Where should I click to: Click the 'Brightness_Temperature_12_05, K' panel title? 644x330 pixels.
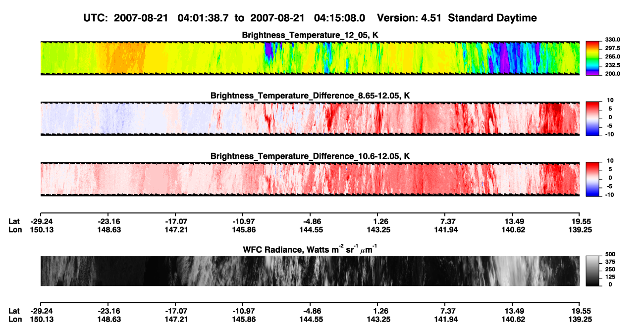310,35
